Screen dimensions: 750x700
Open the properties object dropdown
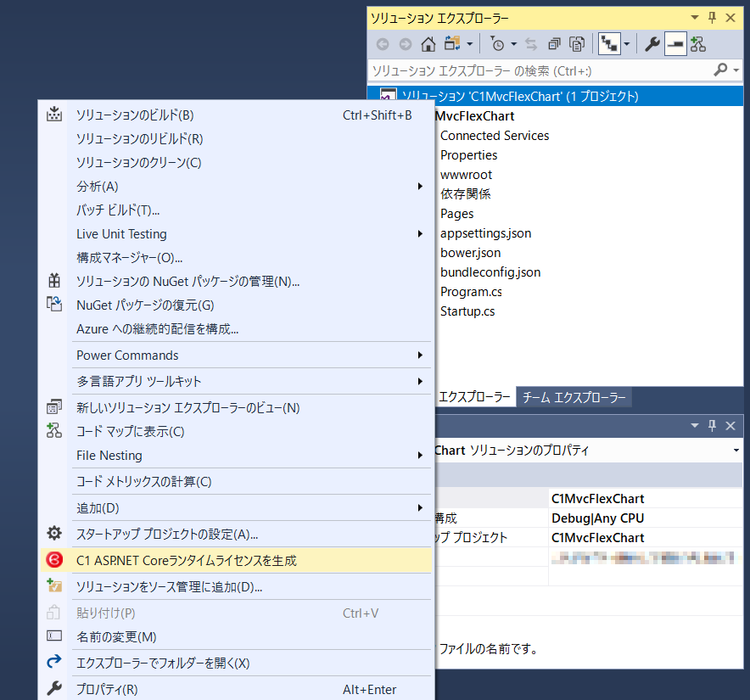736,451
